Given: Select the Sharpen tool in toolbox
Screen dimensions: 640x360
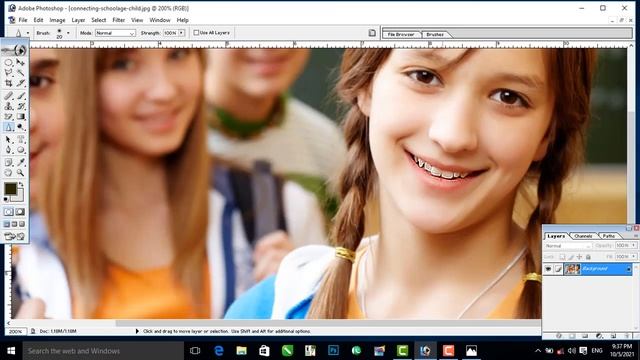Looking at the screenshot, I should [x=9, y=127].
